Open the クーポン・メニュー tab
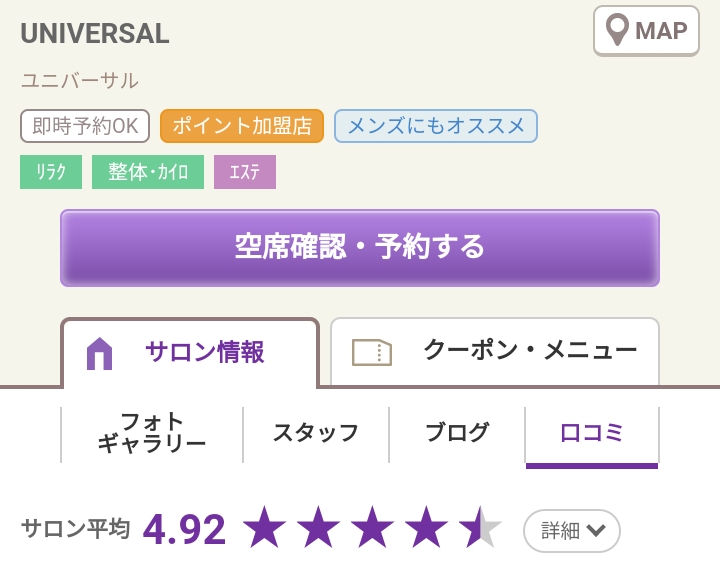 495,352
